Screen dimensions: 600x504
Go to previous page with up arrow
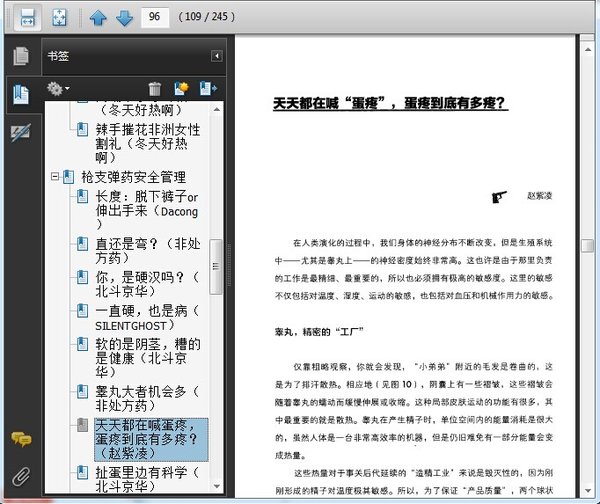(x=98, y=18)
